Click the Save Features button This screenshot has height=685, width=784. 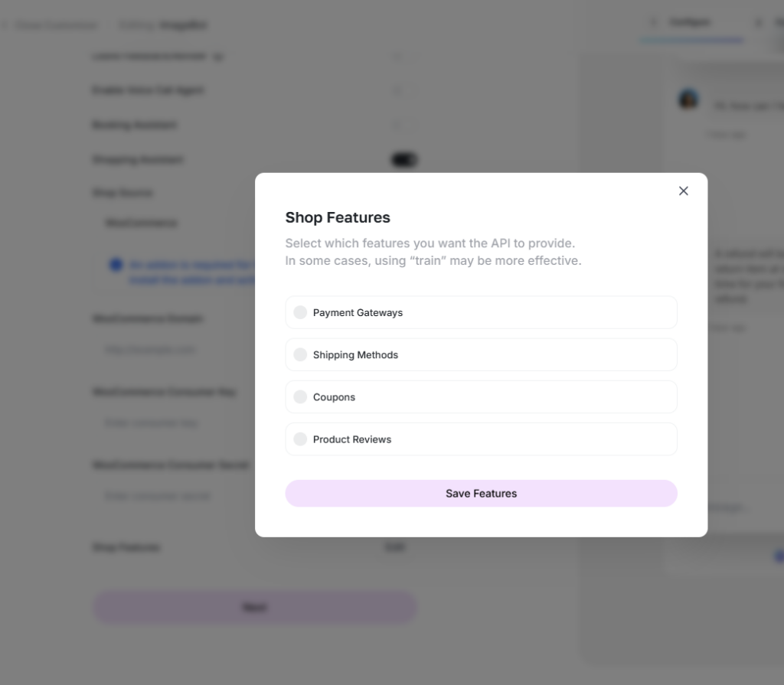[x=481, y=494]
